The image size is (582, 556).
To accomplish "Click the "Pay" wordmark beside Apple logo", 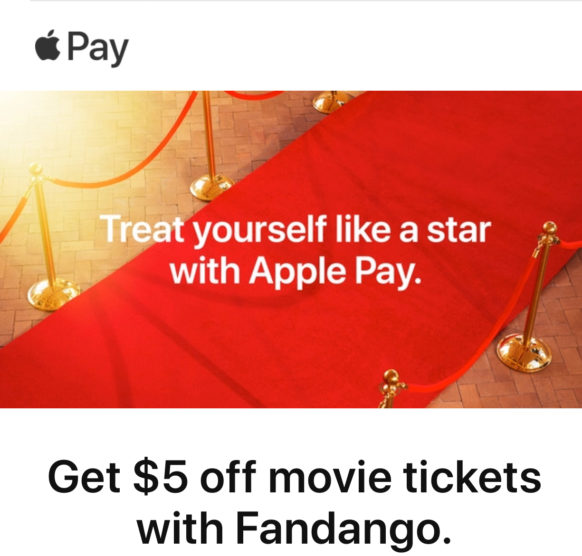I will tap(98, 49).
